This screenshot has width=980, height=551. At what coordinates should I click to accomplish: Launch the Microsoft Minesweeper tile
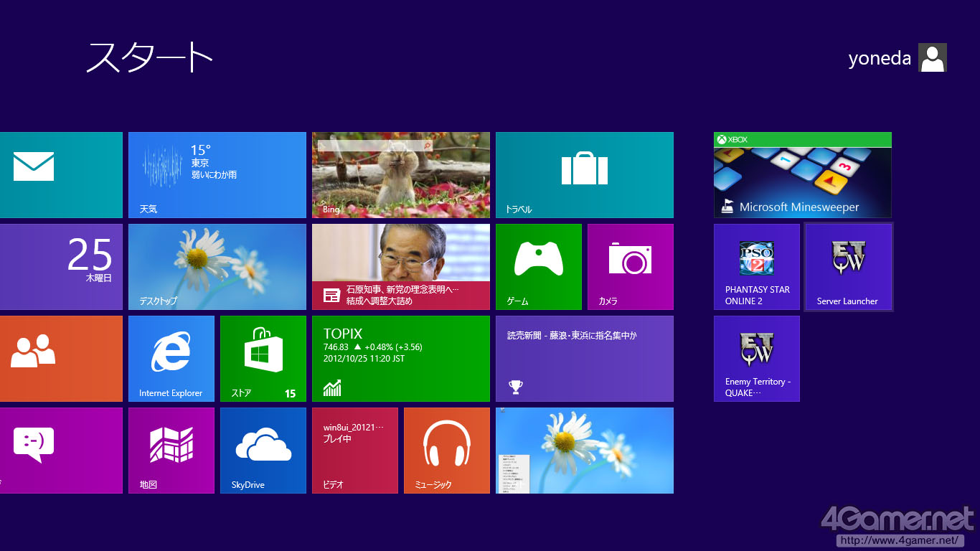click(803, 175)
